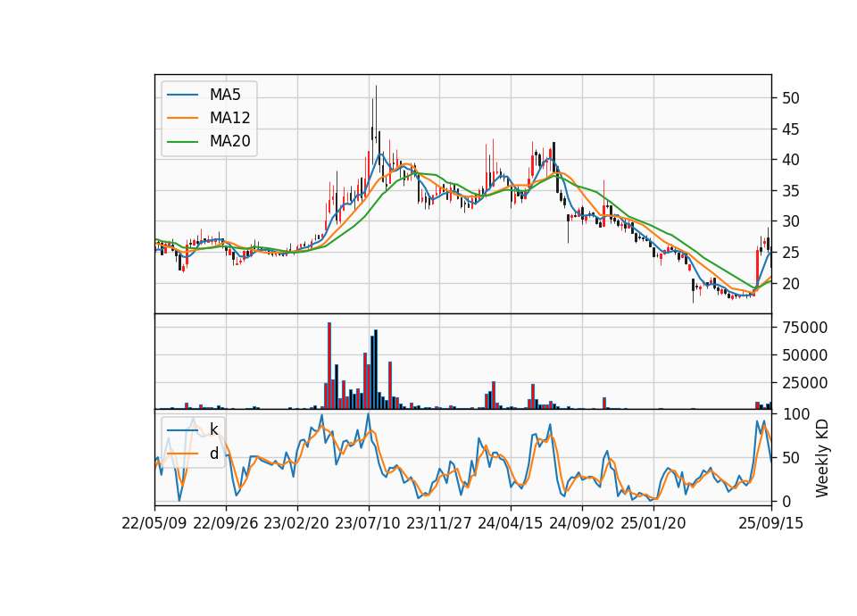Click the price axis value 35

pos(790,191)
